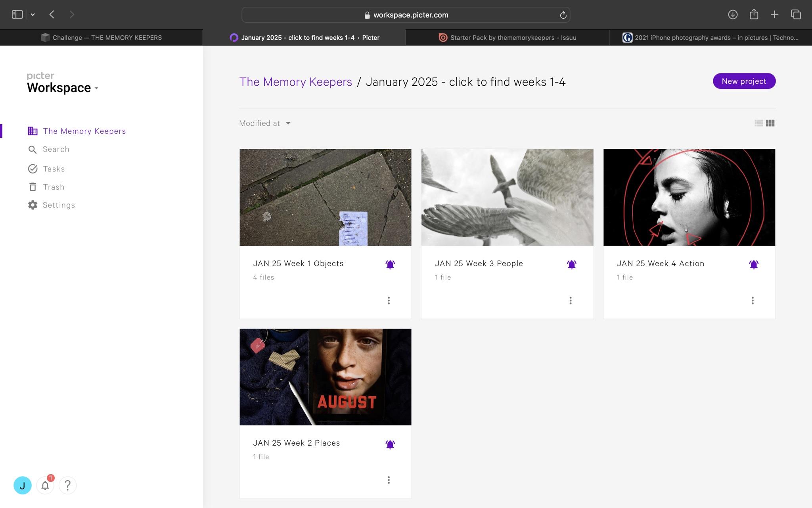Click the New project button
This screenshot has width=812, height=508.
pos(744,81)
